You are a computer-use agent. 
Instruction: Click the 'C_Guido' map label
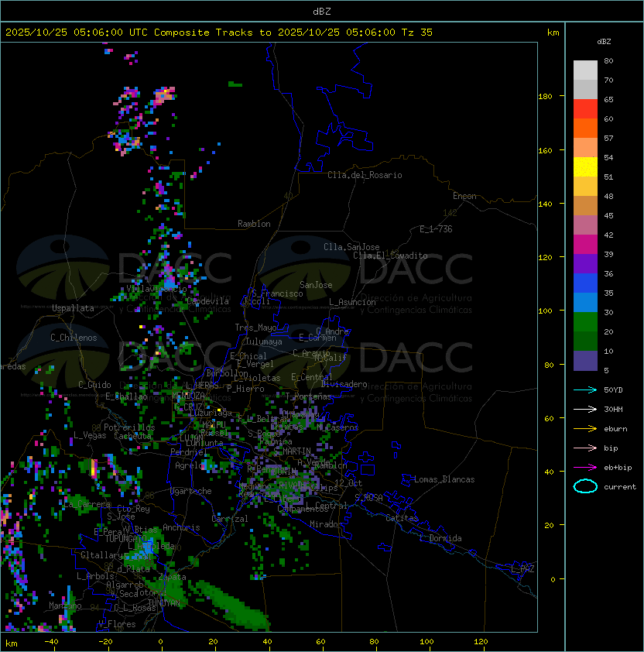tap(94, 385)
